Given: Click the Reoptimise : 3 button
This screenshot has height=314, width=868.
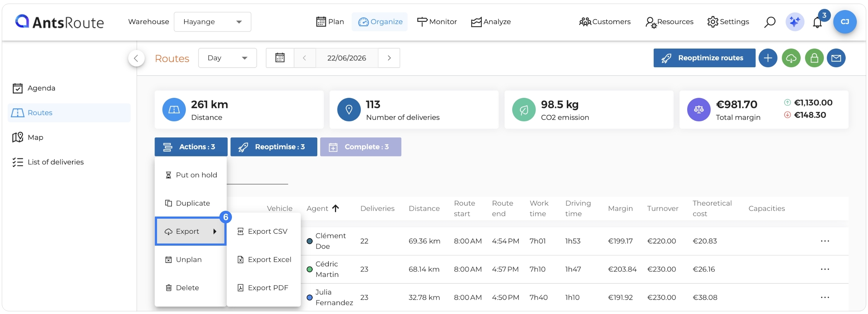Looking at the screenshot, I should (x=274, y=147).
